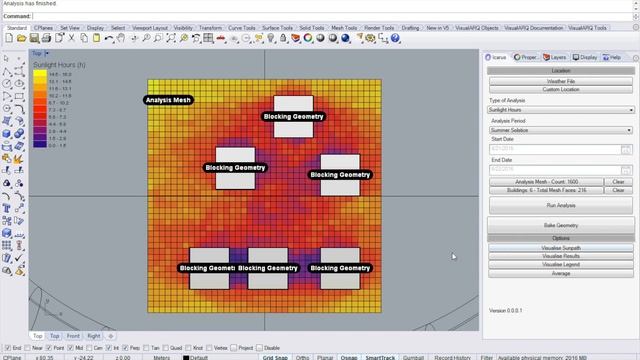The width and height of the screenshot is (640, 360).
Task: Open the color wheel icon in the toolbar
Action: coord(308,38)
